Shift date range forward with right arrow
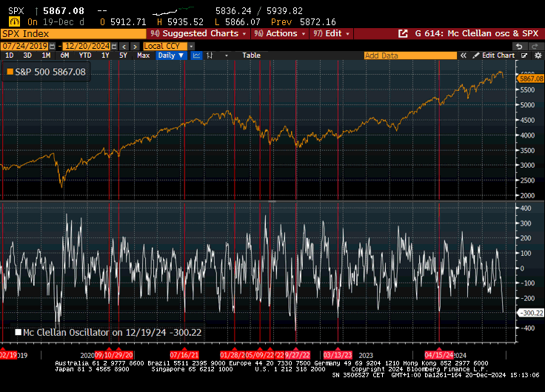Viewport: 545px width, 392px height. pos(136,46)
